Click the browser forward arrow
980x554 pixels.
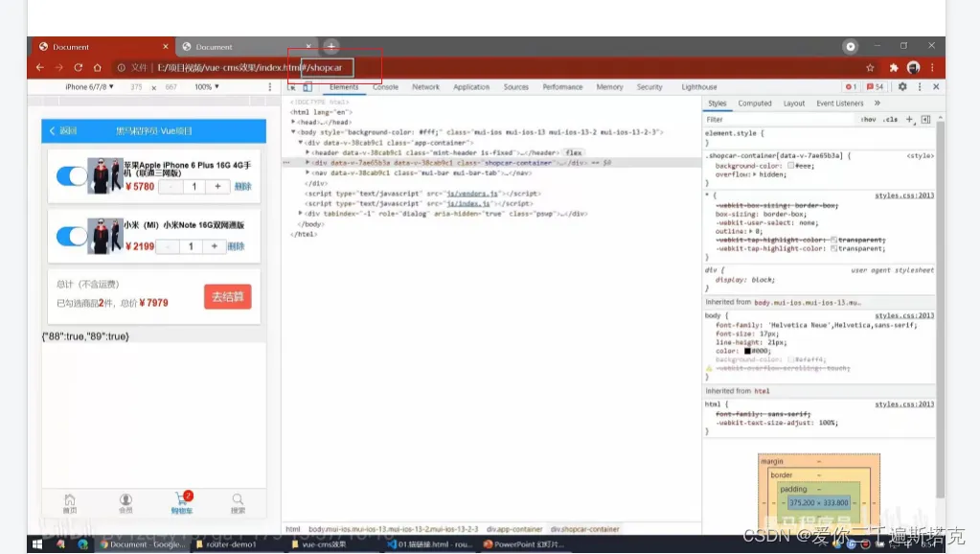click(58, 67)
